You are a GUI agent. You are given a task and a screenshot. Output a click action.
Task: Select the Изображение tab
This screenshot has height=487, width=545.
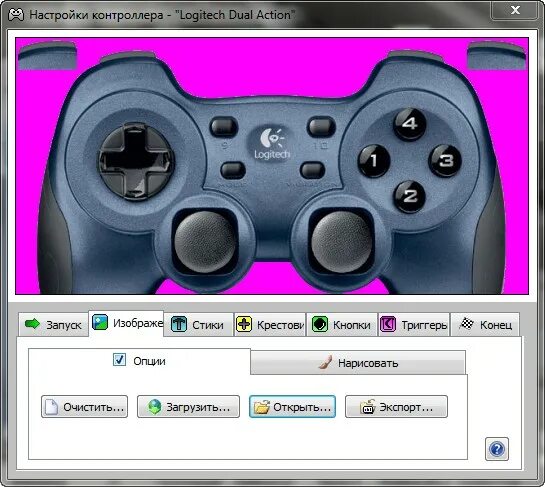[127, 324]
